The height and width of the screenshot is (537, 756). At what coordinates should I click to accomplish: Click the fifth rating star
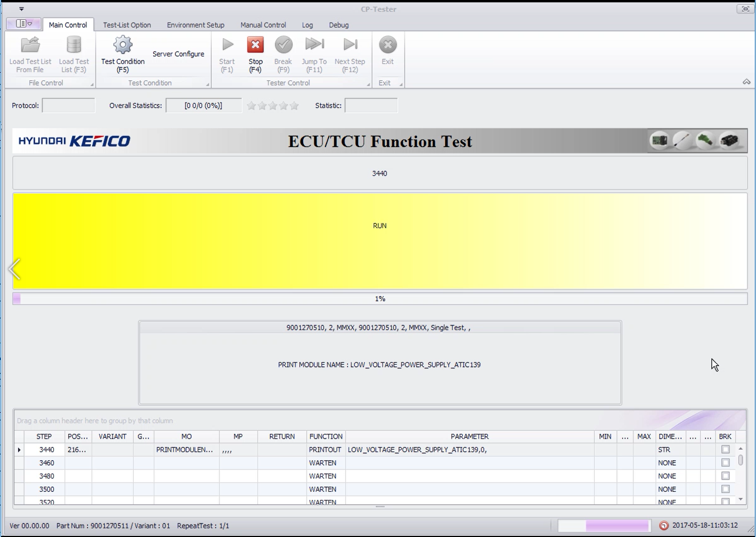294,106
